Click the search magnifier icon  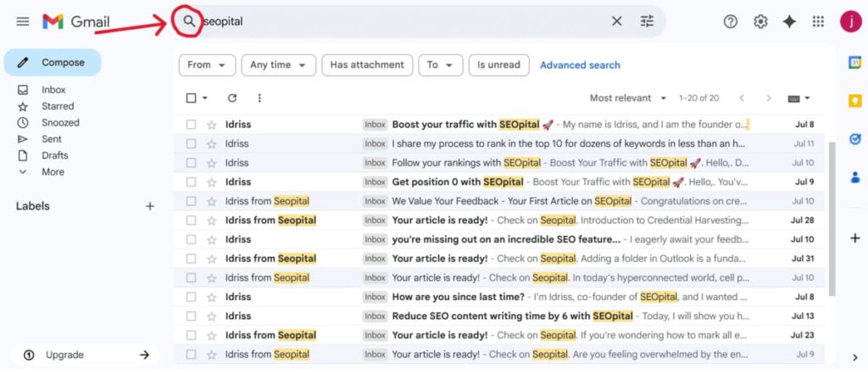click(189, 21)
